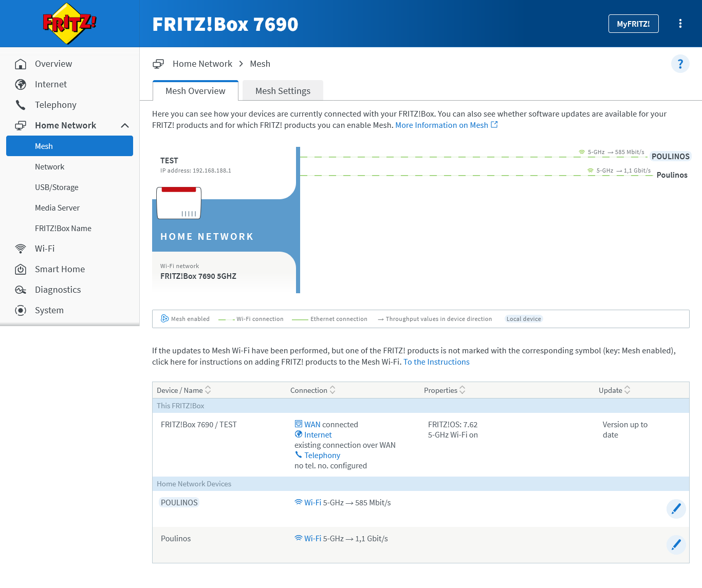Image resolution: width=702 pixels, height=588 pixels.
Task: Open the three-dot options menu
Action: (x=680, y=24)
